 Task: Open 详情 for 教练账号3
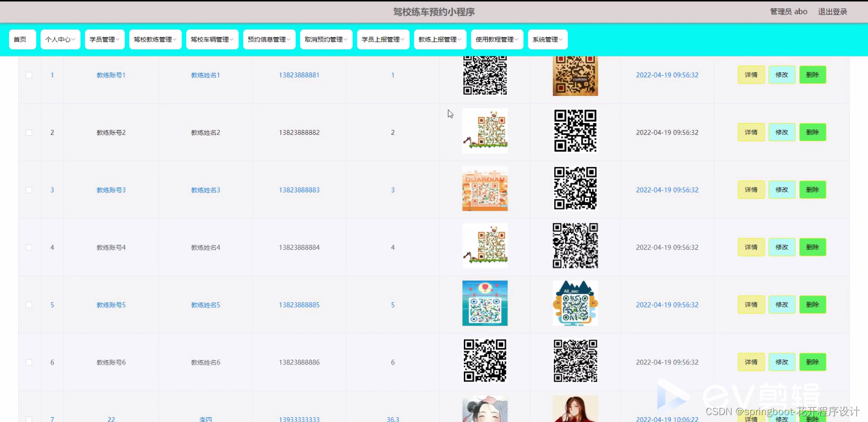coord(751,190)
